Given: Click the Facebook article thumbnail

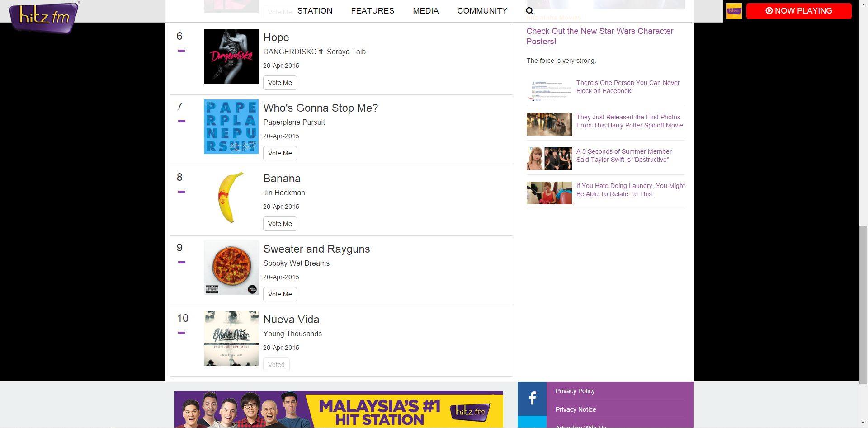Looking at the screenshot, I should pyautogui.click(x=549, y=90).
